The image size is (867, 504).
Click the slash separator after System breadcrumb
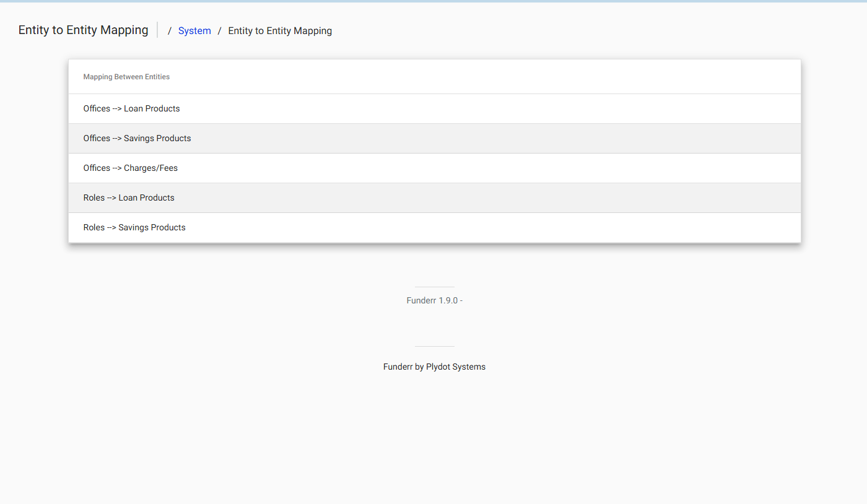point(219,31)
